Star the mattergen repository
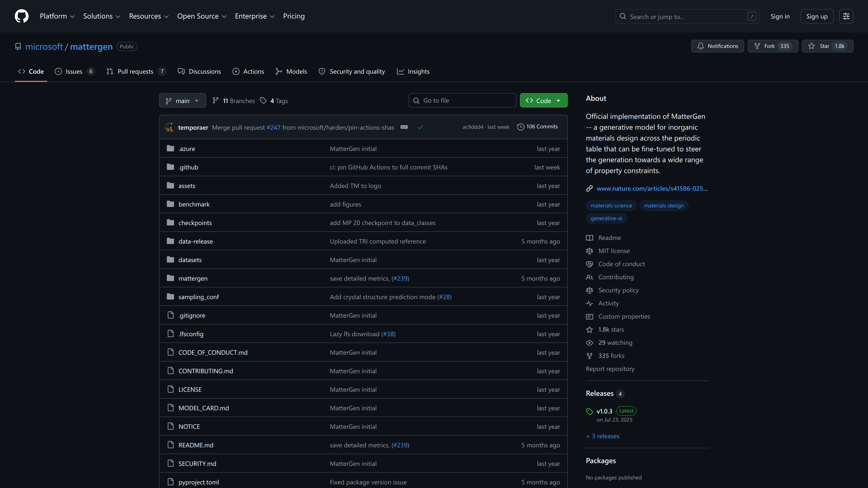 [x=827, y=46]
